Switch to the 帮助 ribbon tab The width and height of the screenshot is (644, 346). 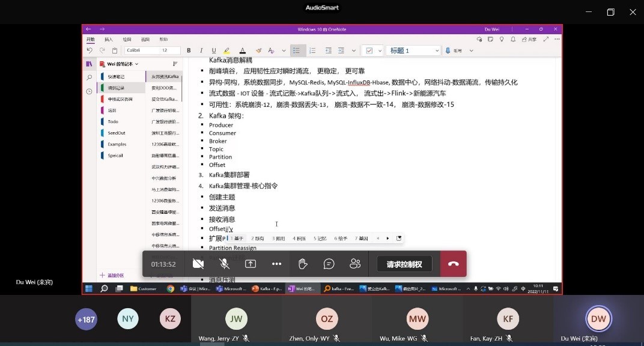tap(163, 40)
